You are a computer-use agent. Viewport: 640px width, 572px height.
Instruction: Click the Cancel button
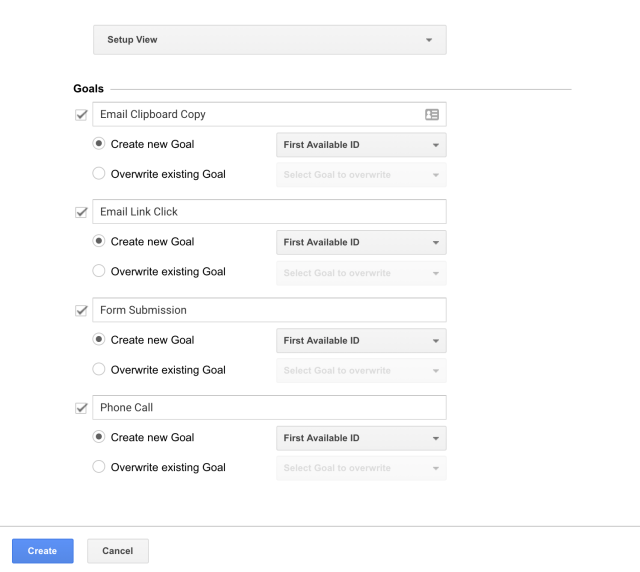tap(118, 551)
